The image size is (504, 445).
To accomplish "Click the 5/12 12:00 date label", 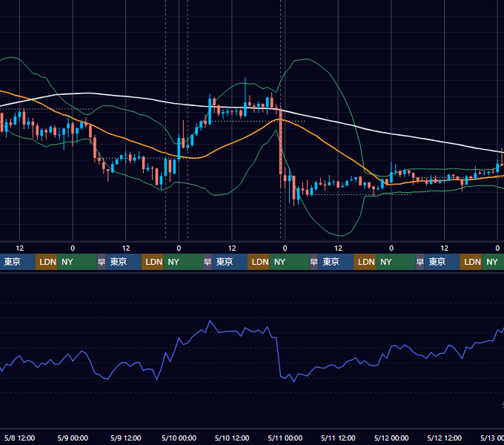I will [x=444, y=438].
